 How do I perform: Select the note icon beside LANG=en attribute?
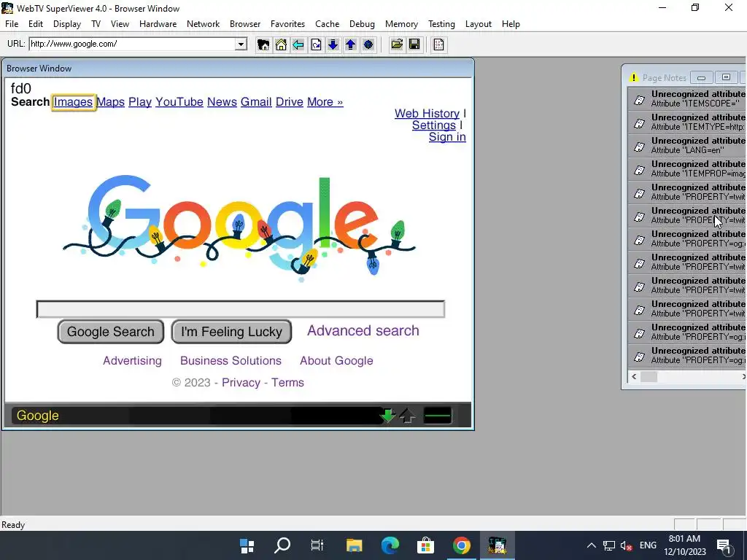coord(639,146)
